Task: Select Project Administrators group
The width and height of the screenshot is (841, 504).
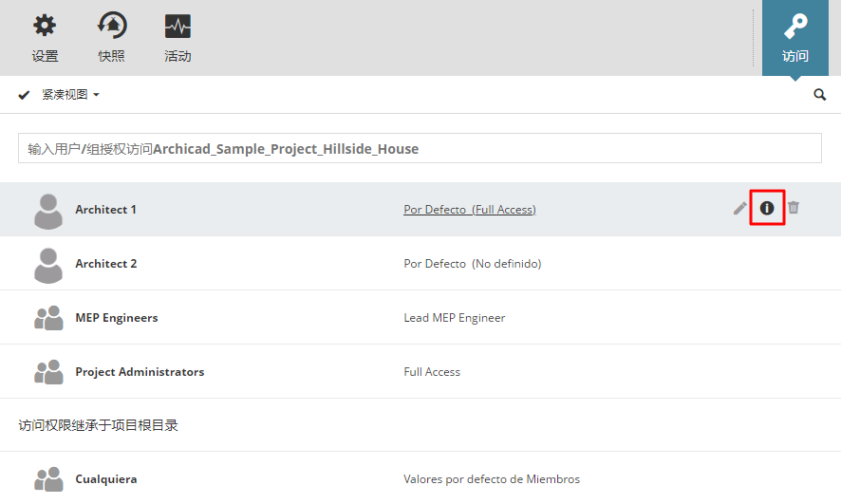Action: 140,372
